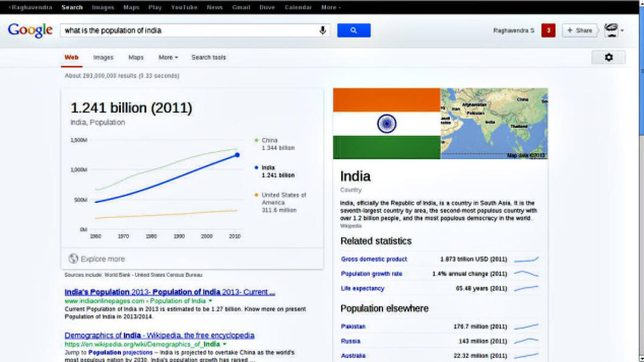Open India's Population 2013 result link
The width and height of the screenshot is (644, 362).
170,292
